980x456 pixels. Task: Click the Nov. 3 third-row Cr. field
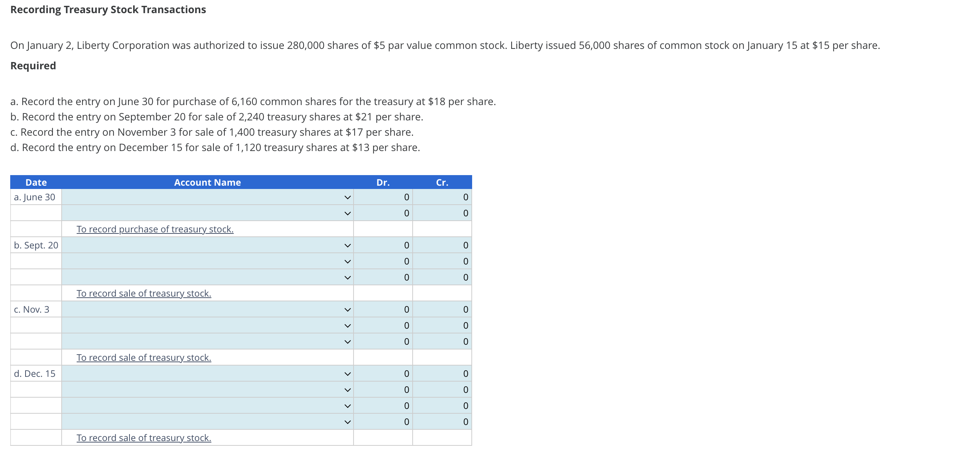(443, 341)
